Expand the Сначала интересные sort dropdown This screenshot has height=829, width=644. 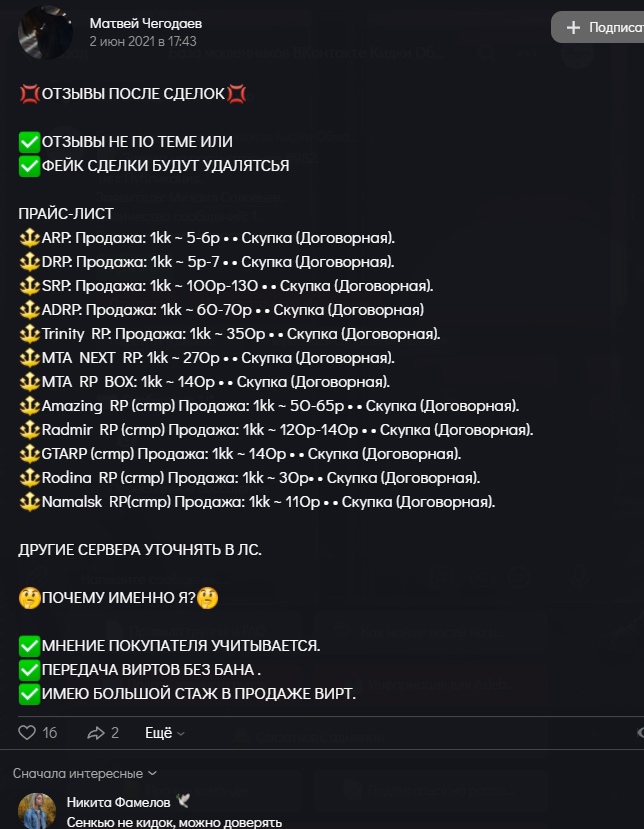[78, 773]
